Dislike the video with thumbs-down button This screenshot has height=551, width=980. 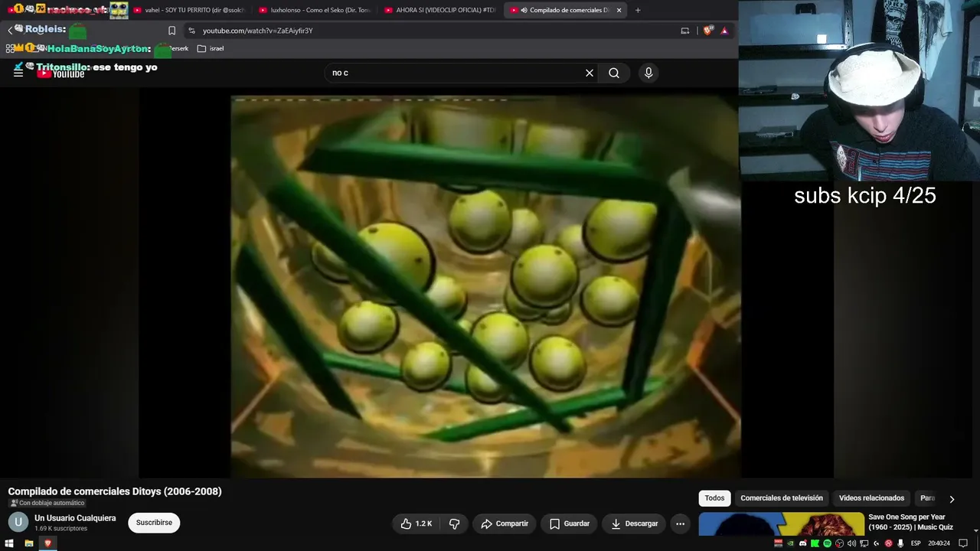pos(454,523)
